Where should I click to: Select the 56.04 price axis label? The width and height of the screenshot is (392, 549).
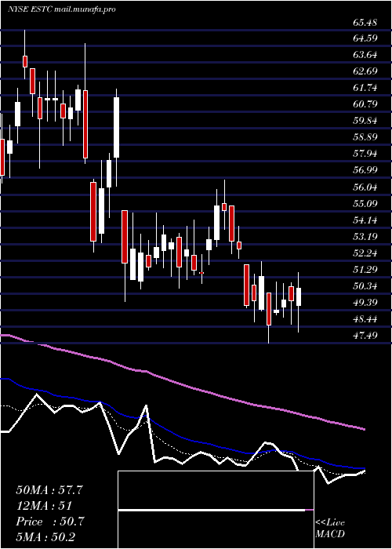[365, 187]
